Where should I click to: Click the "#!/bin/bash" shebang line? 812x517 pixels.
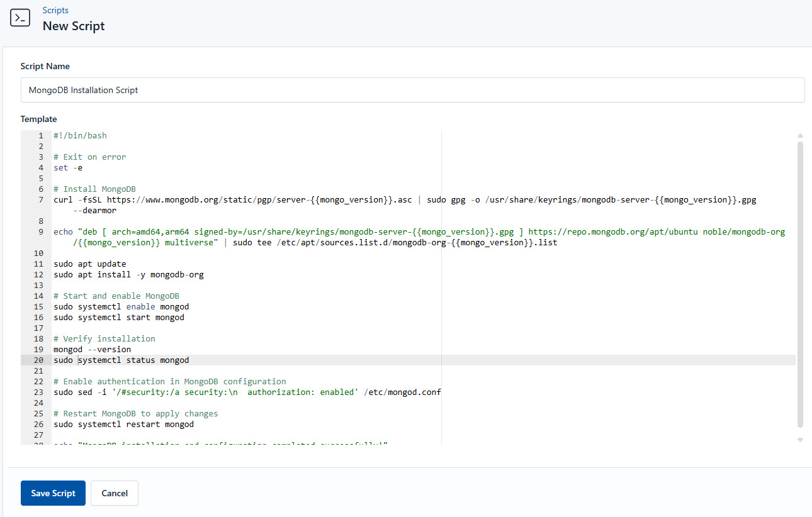(79, 135)
